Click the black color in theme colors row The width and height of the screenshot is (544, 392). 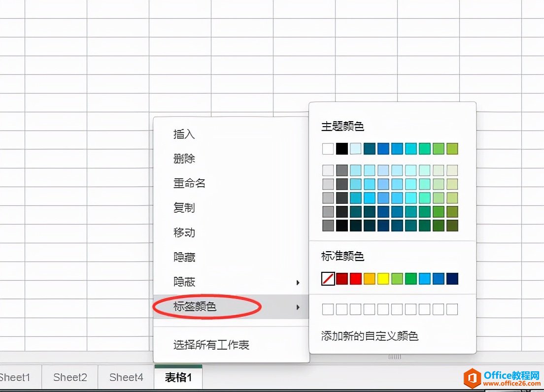(341, 148)
